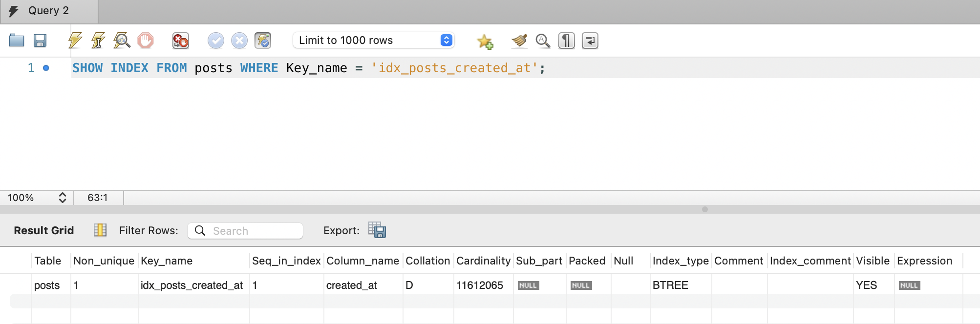Click the line number 1 in gutter
Screen dimensions: 980x324
coord(31,68)
